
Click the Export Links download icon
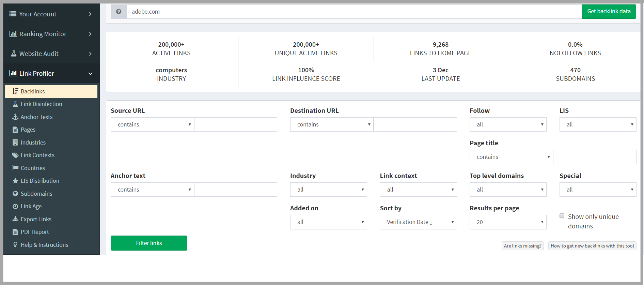[15, 219]
